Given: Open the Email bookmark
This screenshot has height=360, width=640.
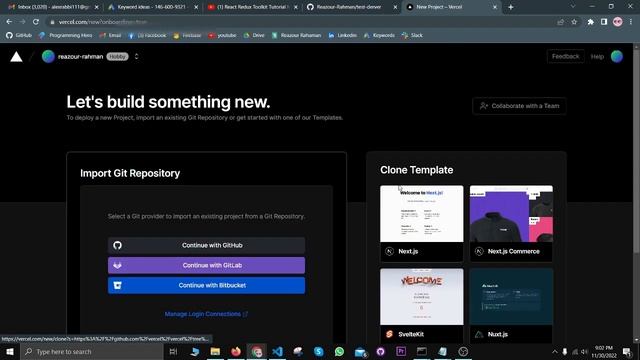Looking at the screenshot, I should point(110,36).
